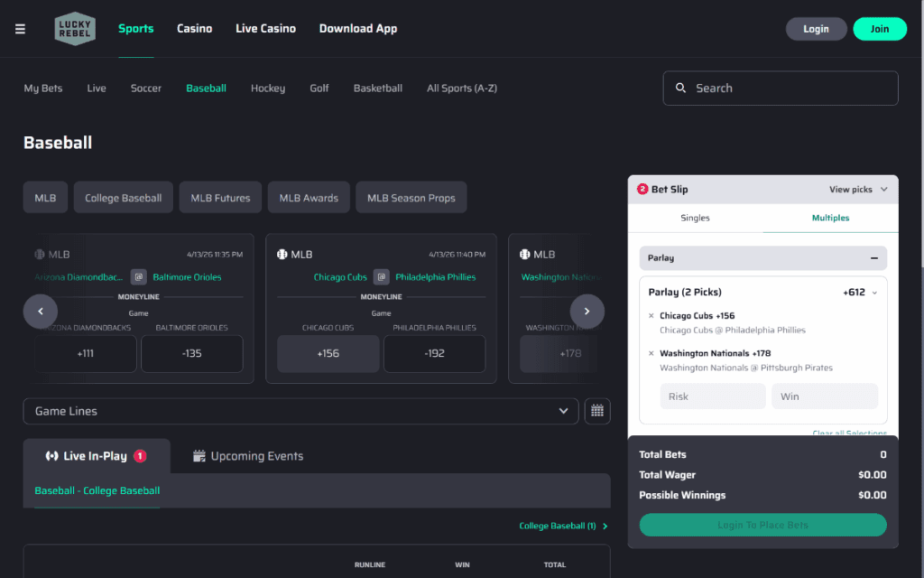Filter by MLB Season Props chip

pos(411,198)
